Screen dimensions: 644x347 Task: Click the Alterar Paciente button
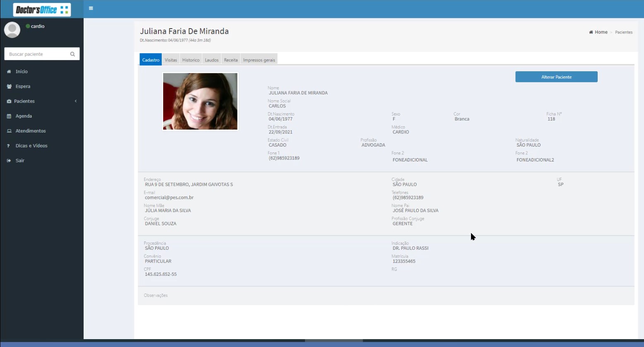[x=556, y=77]
